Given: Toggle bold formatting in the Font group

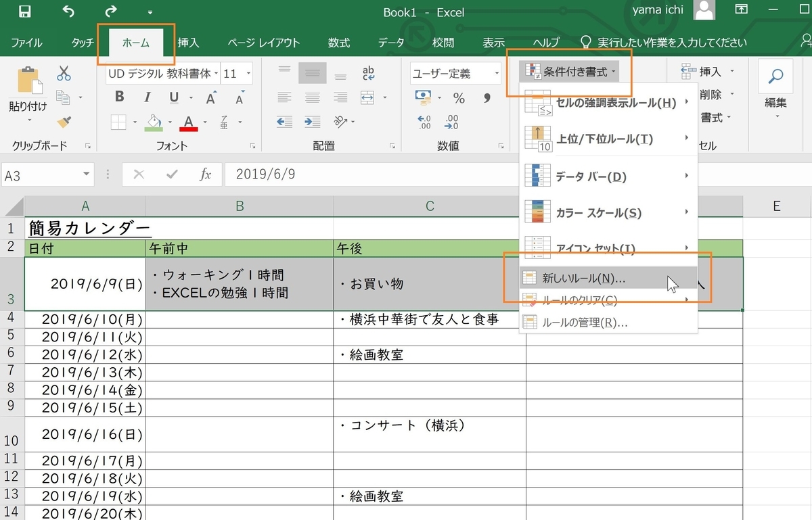Looking at the screenshot, I should pyautogui.click(x=120, y=97).
